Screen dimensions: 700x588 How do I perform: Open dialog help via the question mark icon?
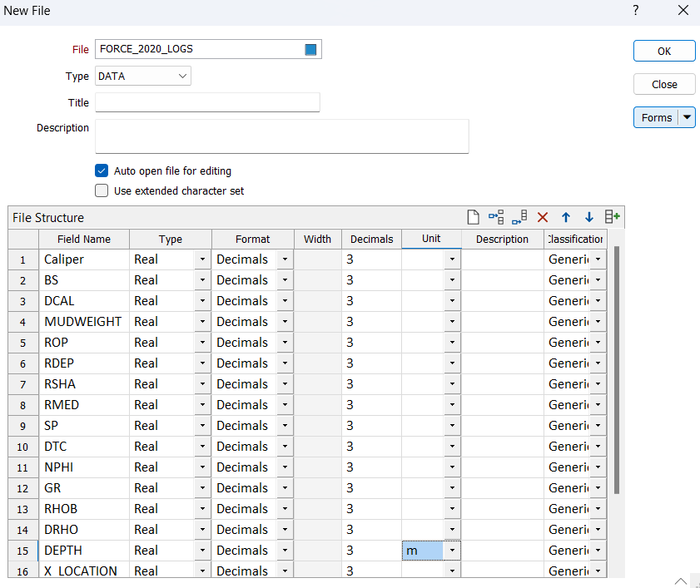[x=635, y=11]
